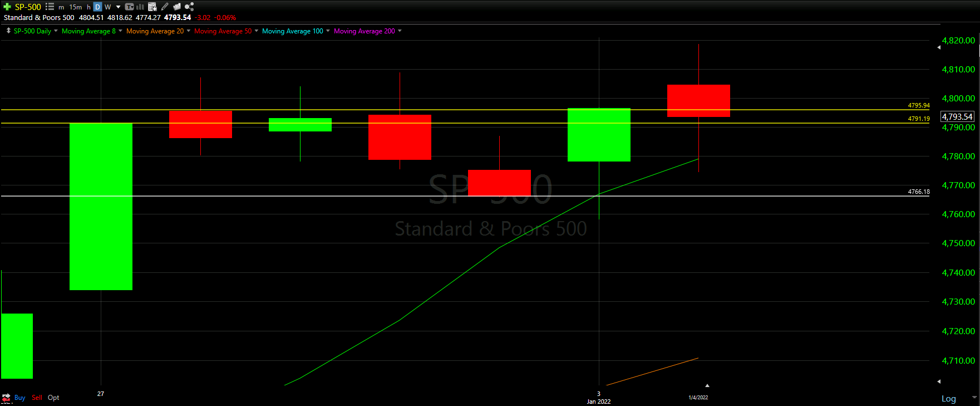Click the text annotation tool icon
Viewport: 980px width, 406px height.
coord(129,7)
